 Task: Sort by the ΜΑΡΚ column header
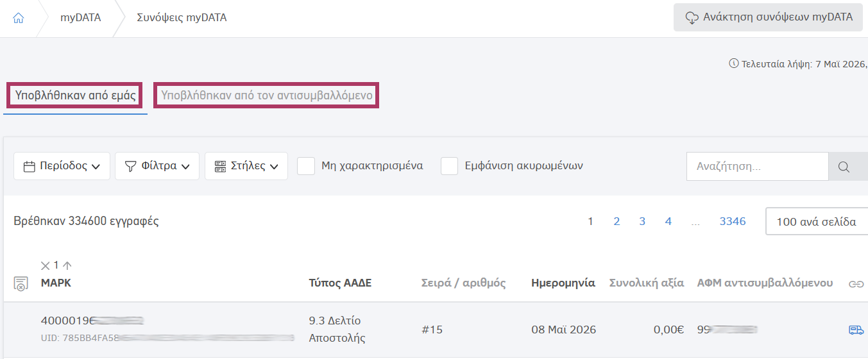point(56,283)
